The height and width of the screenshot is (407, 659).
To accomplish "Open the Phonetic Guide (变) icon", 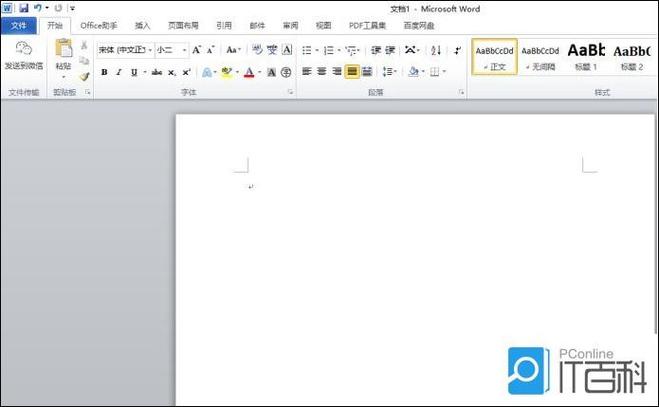I will [272, 50].
